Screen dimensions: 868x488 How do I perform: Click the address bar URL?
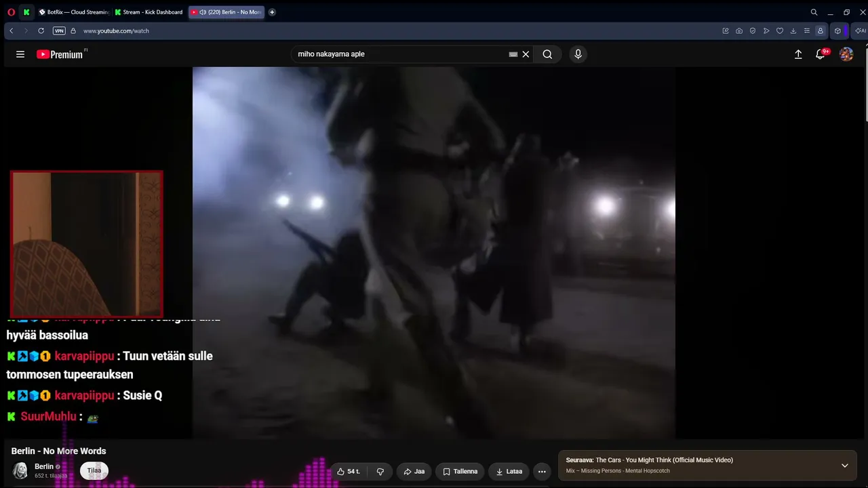(x=116, y=30)
